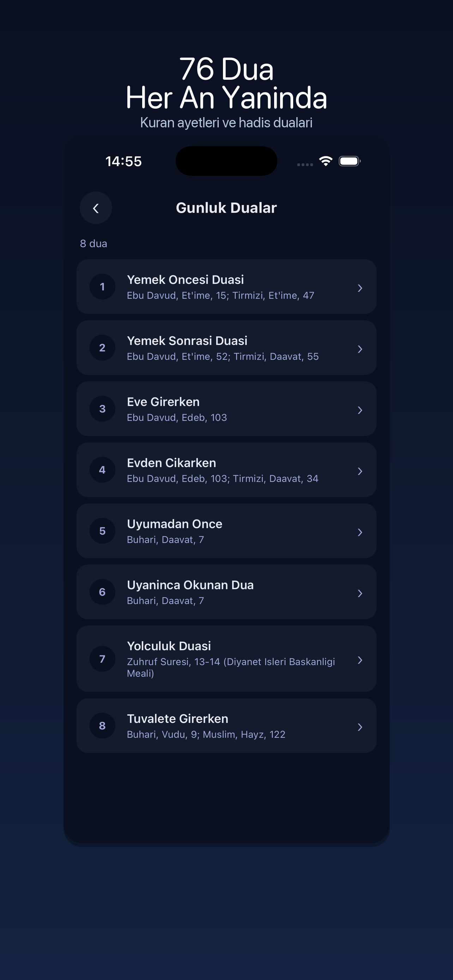The height and width of the screenshot is (980, 453).
Task: Tap the battery status icon
Action: (350, 161)
